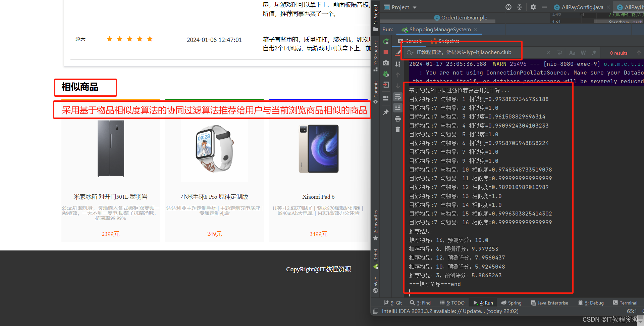The height and width of the screenshot is (326, 644).
Task: Open the 9: Git tool window
Action: (x=393, y=303)
